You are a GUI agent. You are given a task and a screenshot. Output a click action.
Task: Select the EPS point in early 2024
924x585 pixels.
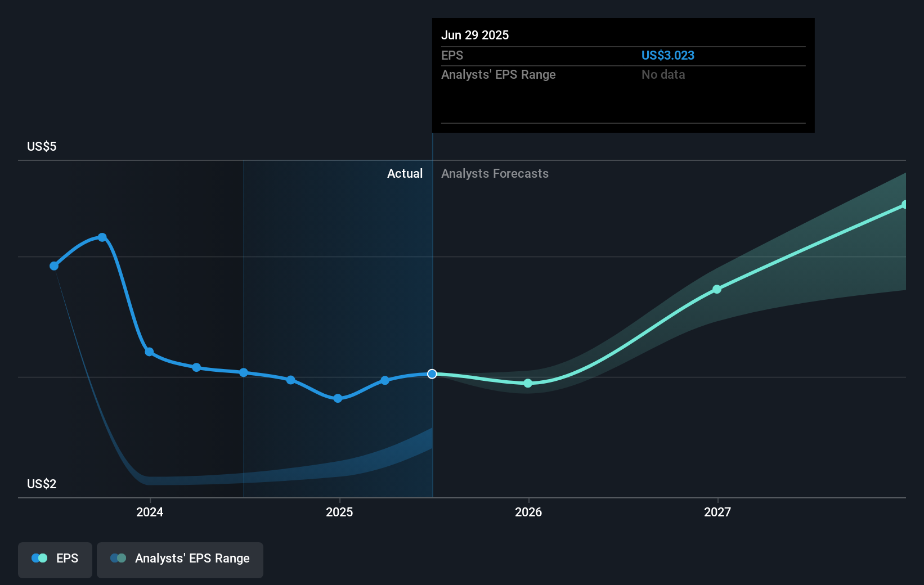tap(196, 367)
